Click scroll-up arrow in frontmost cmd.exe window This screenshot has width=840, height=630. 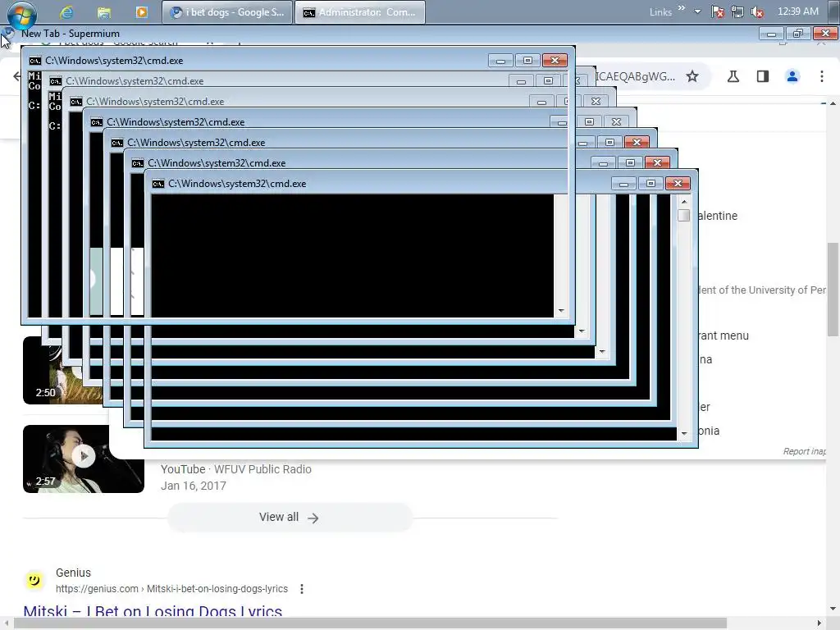pyautogui.click(x=683, y=202)
